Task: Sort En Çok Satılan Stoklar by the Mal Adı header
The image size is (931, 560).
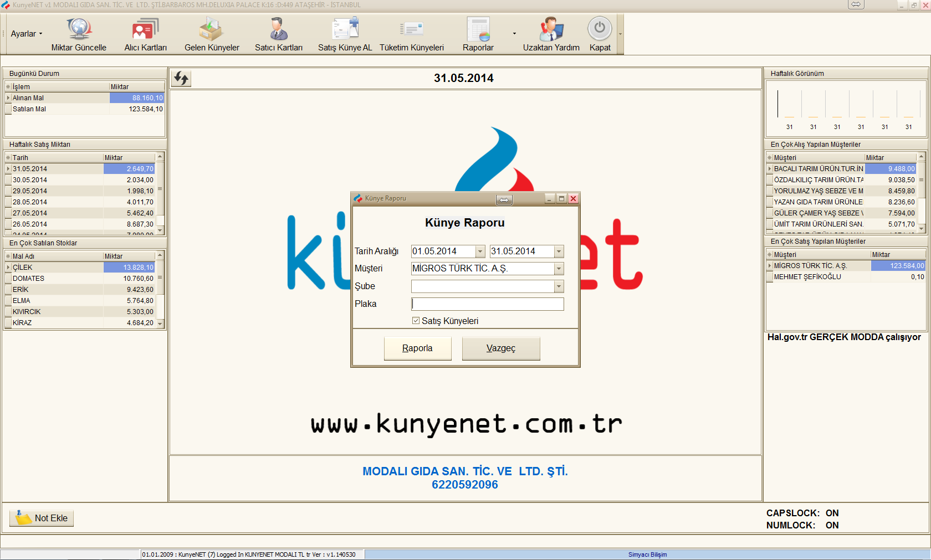Action: [57, 256]
